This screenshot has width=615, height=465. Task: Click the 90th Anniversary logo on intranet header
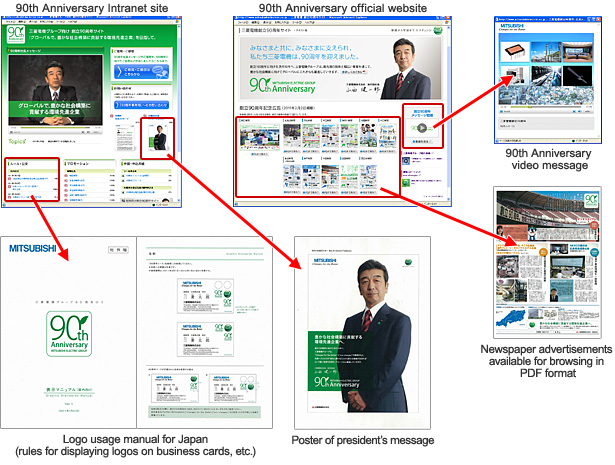click(16, 35)
